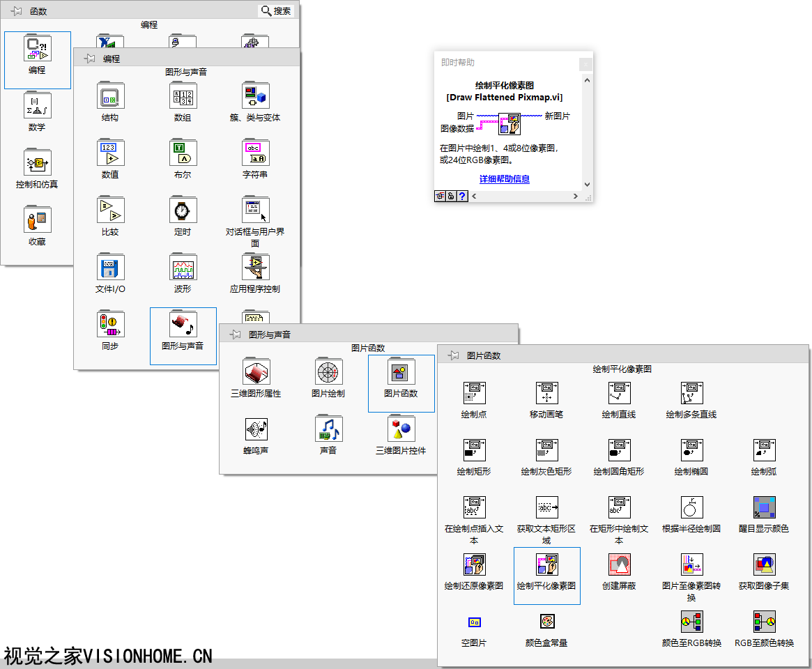Toggle the lock context help button

[451, 197]
